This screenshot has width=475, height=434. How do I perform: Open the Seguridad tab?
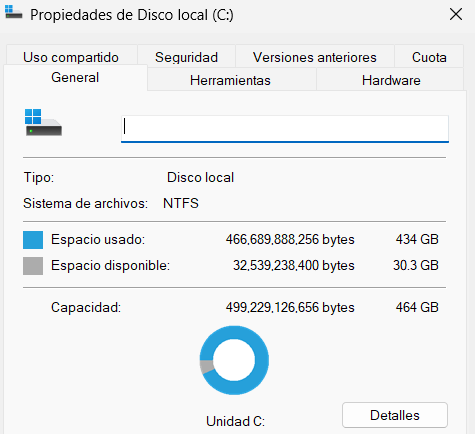tap(186, 57)
